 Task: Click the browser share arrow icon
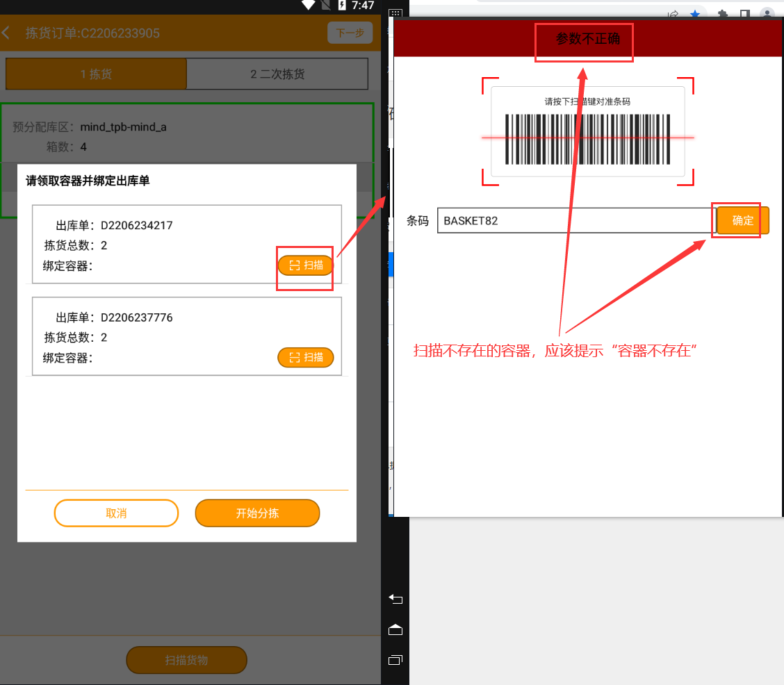coord(673,14)
